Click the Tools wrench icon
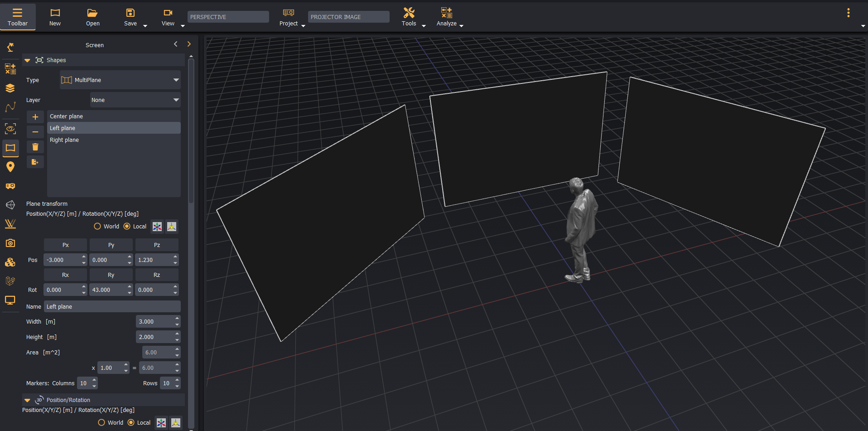Screen dimensions: 868x431 pyautogui.click(x=409, y=13)
